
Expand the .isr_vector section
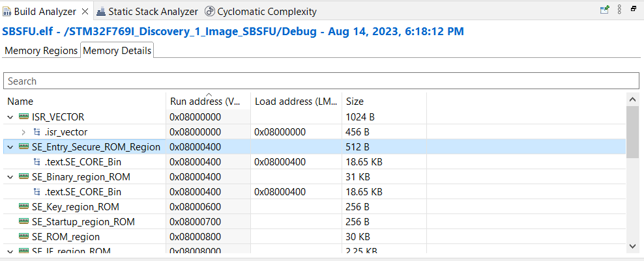pos(23,132)
